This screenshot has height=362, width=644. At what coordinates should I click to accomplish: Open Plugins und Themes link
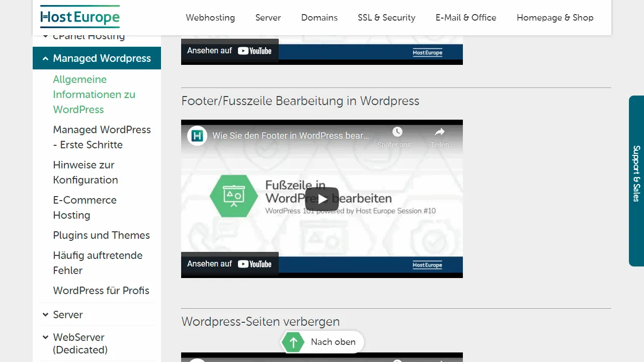click(x=102, y=235)
